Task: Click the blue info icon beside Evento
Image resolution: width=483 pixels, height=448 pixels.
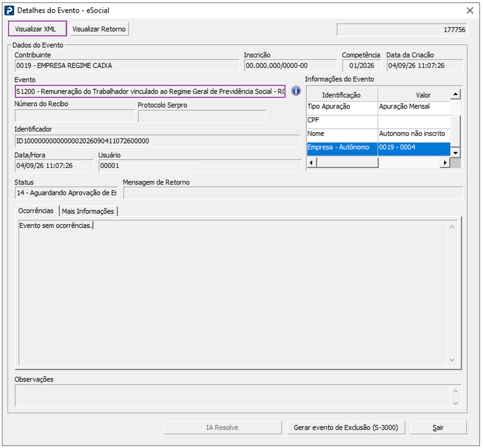Action: click(x=296, y=91)
